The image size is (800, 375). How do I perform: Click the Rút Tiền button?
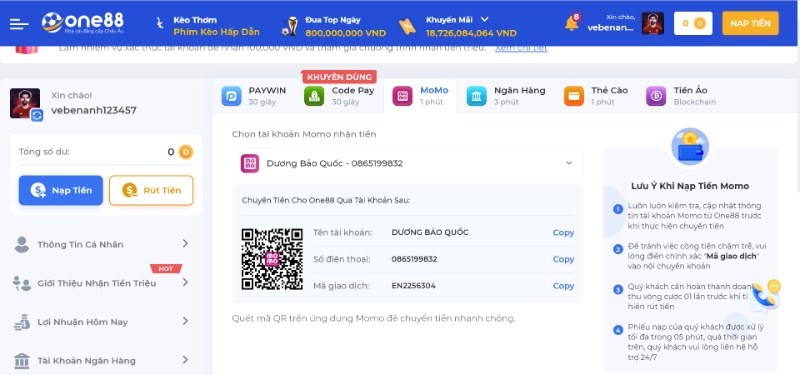point(151,190)
